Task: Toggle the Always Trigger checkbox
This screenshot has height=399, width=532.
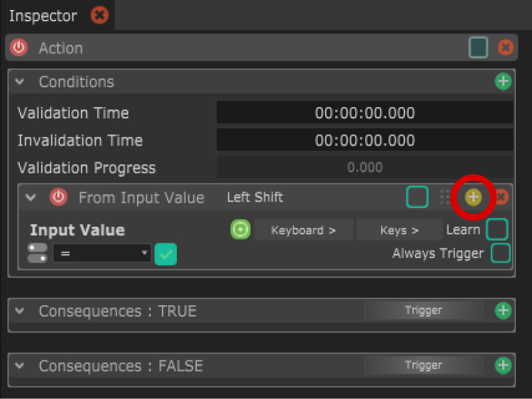Action: [x=500, y=253]
